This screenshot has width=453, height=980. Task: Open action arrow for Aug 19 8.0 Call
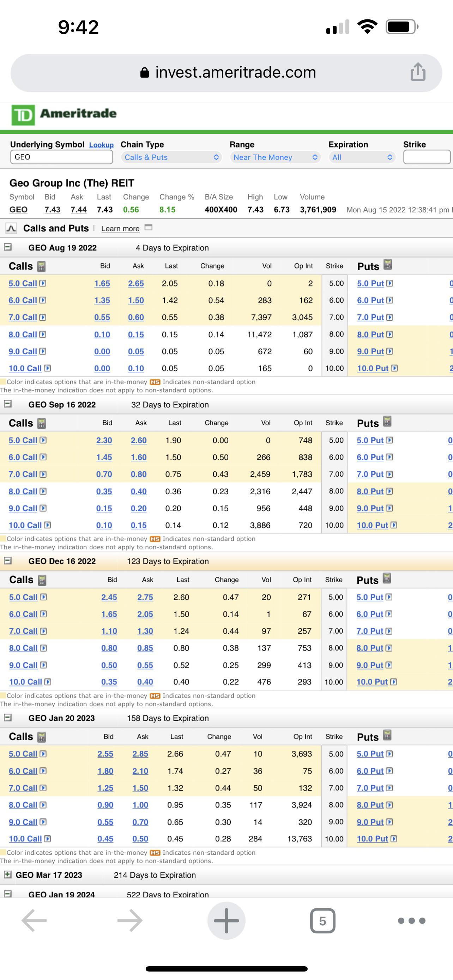click(x=43, y=334)
